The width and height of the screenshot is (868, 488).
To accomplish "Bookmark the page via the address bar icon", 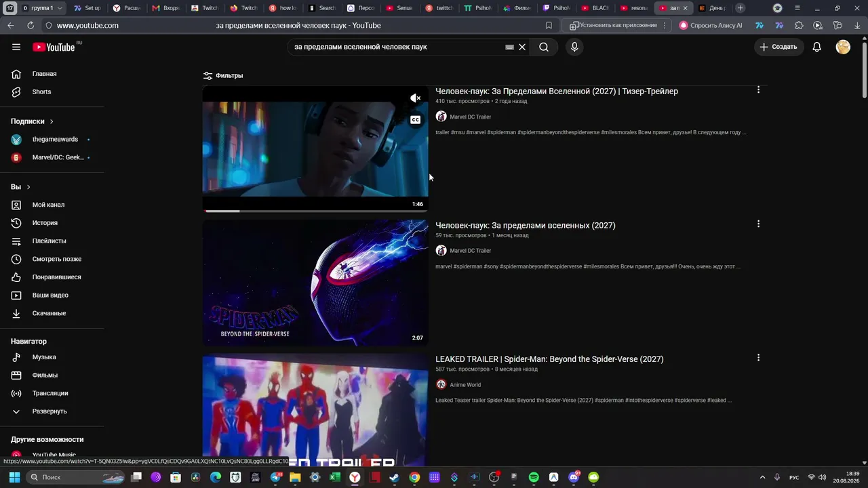I will coord(549,25).
